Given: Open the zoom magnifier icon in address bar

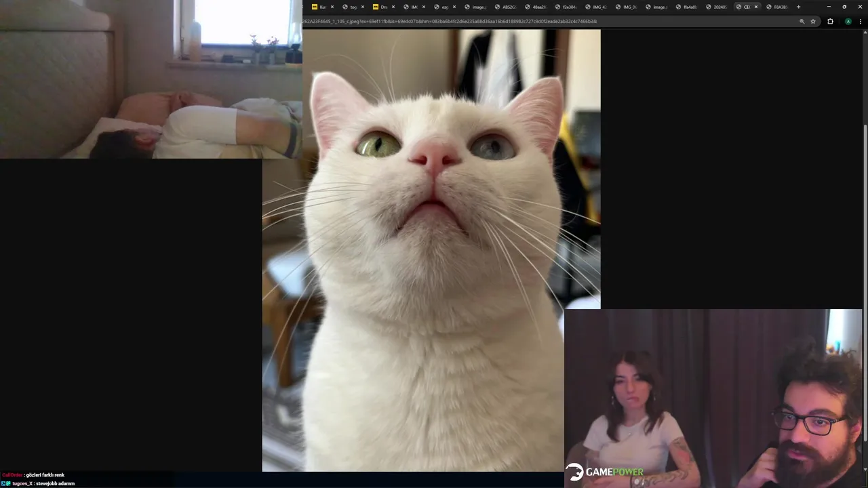Looking at the screenshot, I should [802, 21].
